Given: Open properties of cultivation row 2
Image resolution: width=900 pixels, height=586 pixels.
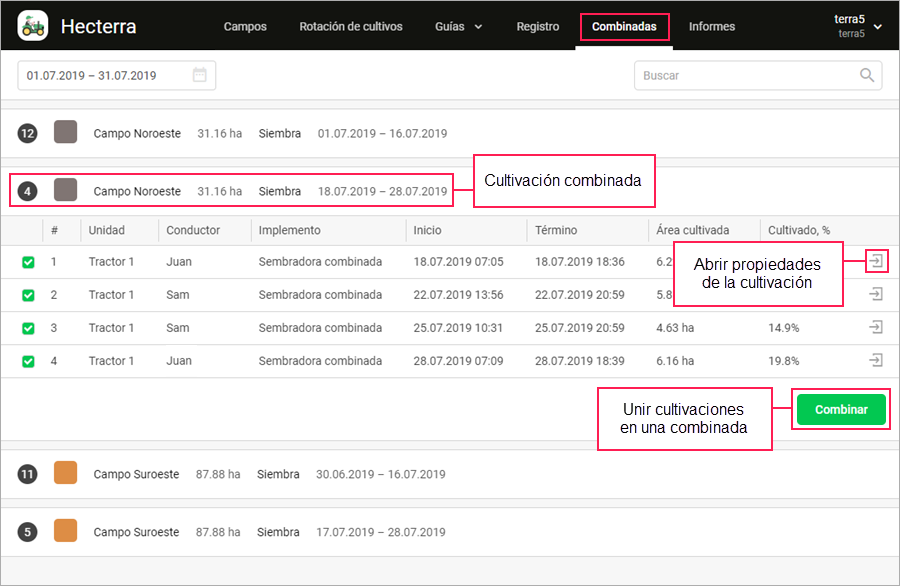Looking at the screenshot, I should [x=876, y=294].
